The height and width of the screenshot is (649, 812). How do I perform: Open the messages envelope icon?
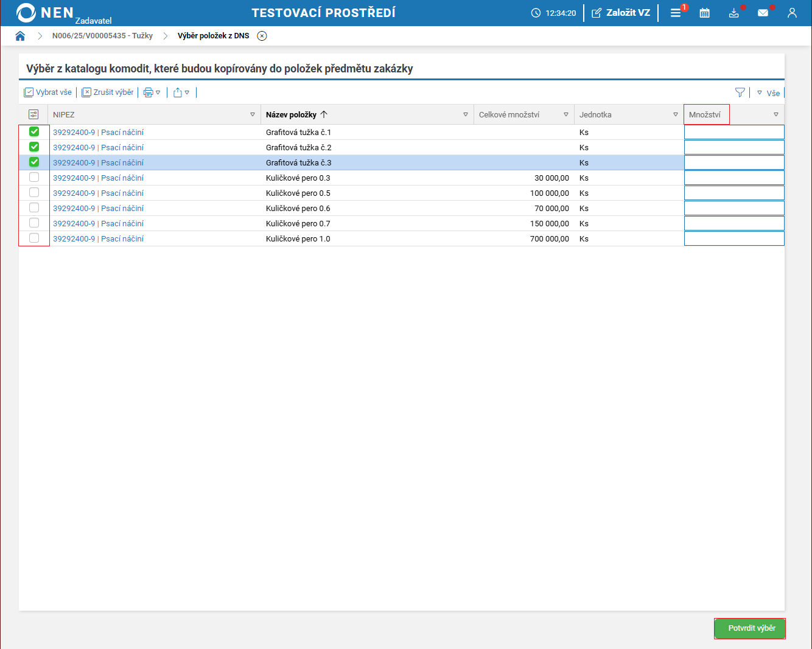coord(763,13)
